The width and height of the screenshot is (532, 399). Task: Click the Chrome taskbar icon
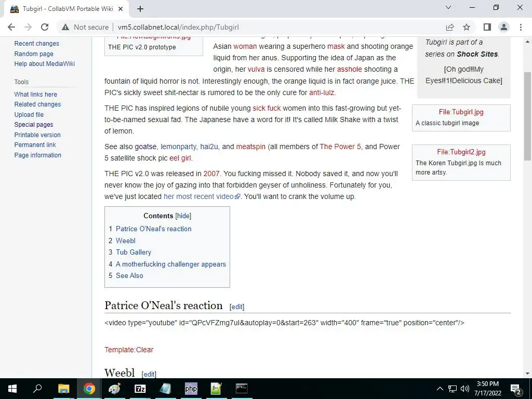tap(89, 389)
